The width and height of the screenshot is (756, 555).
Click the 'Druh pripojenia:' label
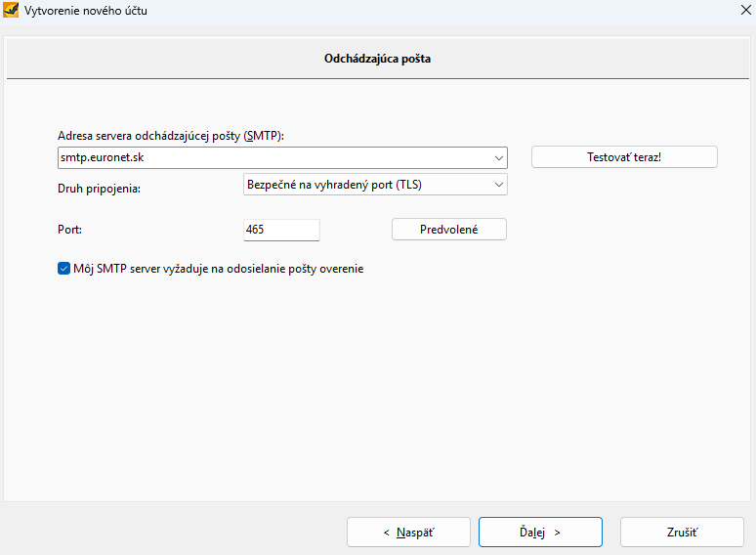pos(99,189)
